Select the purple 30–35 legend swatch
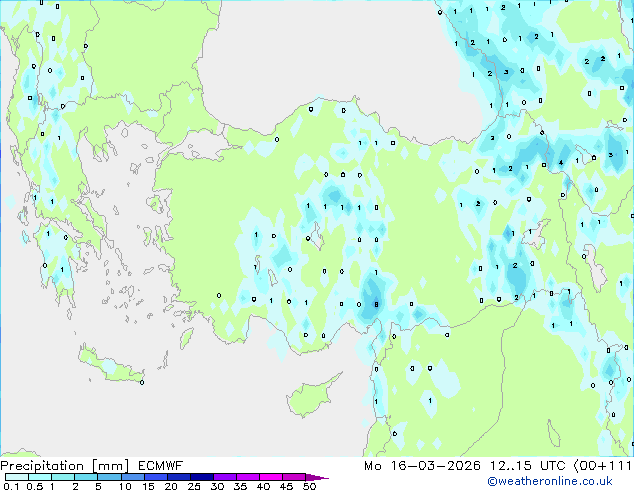This screenshot has width=634, height=490. [228, 477]
